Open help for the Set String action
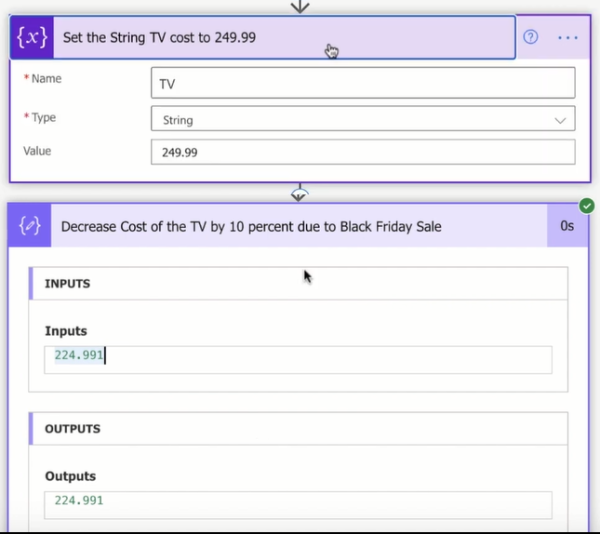The width and height of the screenshot is (600, 534). 531,37
